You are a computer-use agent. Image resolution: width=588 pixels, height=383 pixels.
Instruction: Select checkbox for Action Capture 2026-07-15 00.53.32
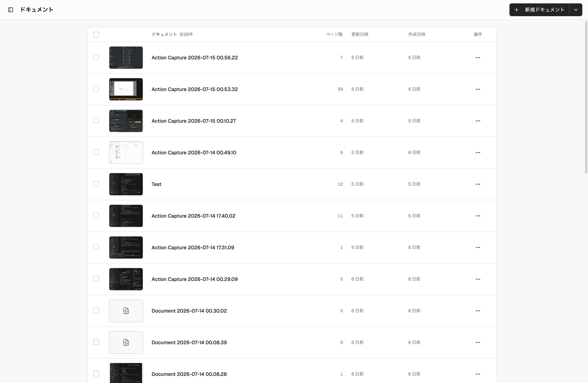coord(96,89)
